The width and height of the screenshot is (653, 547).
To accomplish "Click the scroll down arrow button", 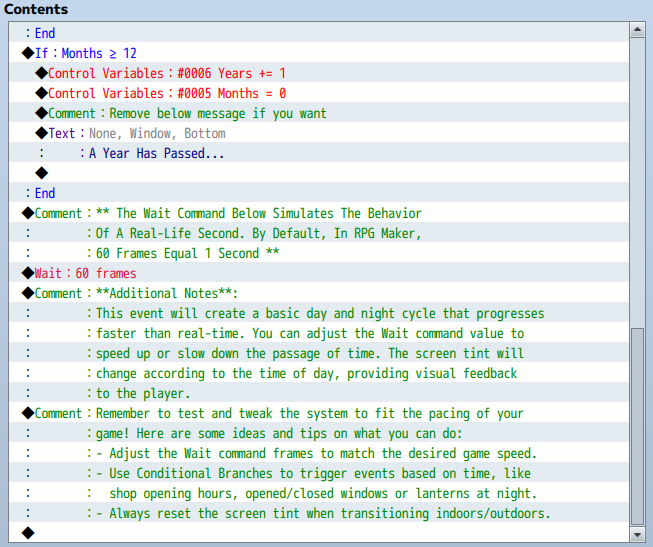I will click(x=637, y=534).
